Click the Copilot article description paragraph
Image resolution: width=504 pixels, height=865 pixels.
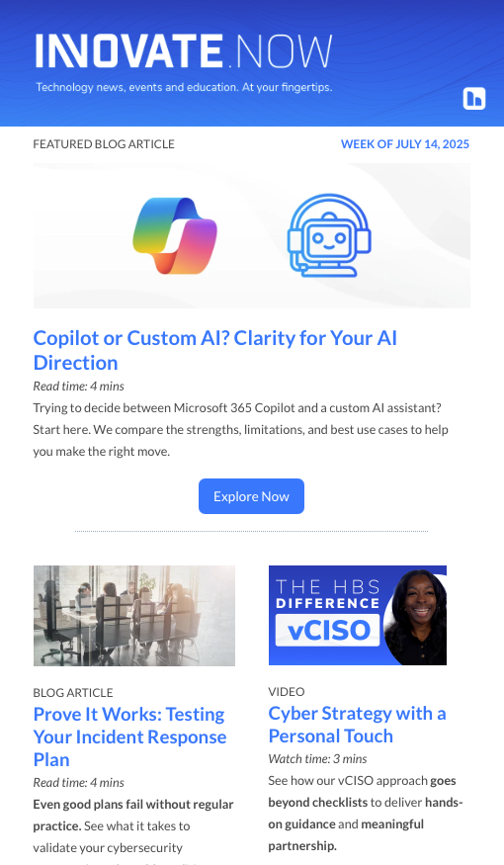(240, 429)
